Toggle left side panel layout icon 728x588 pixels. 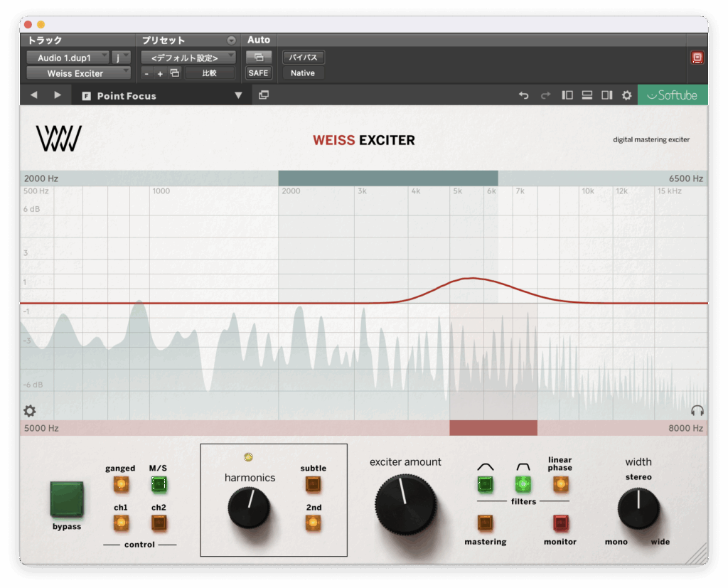pyautogui.click(x=567, y=95)
